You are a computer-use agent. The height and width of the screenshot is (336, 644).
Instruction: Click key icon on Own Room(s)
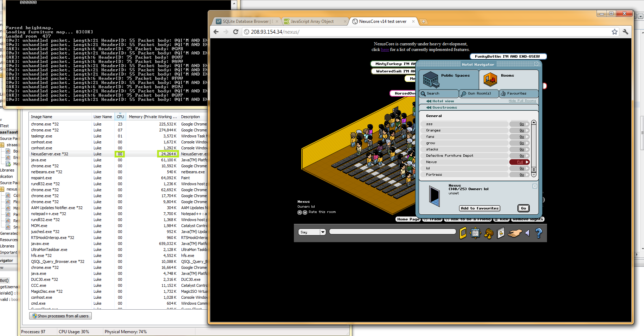(x=464, y=93)
